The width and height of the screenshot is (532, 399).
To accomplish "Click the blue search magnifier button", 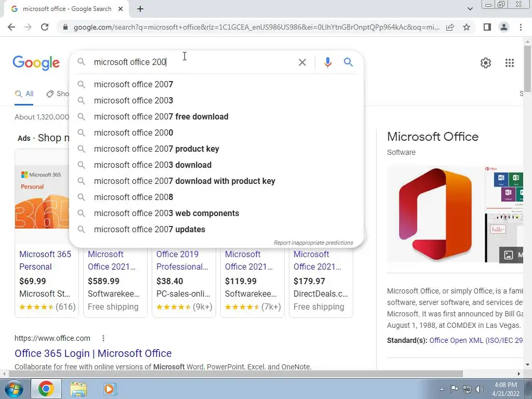I will tap(348, 62).
